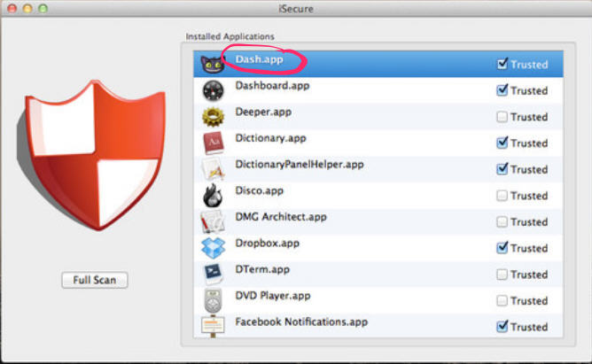This screenshot has width=592, height=364.
Task: Start a Full Scan
Action: 95,280
